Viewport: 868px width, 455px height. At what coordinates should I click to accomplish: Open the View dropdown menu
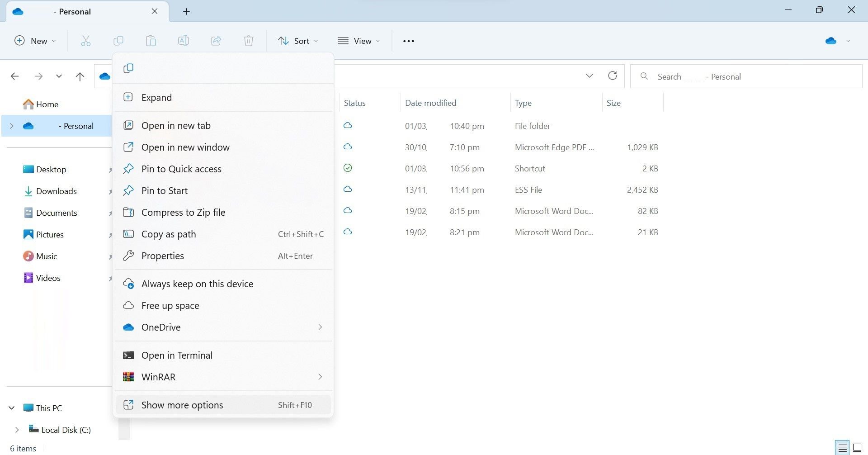(359, 41)
